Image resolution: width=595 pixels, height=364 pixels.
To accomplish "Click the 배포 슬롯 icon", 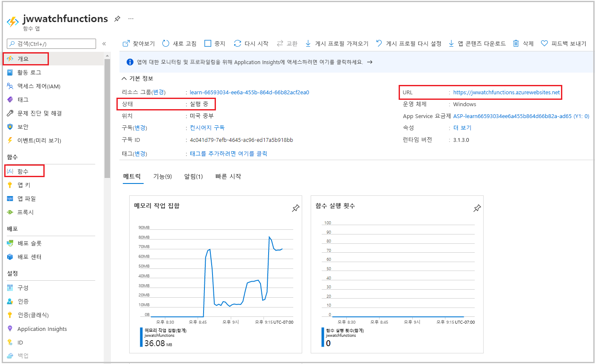I will (10, 243).
